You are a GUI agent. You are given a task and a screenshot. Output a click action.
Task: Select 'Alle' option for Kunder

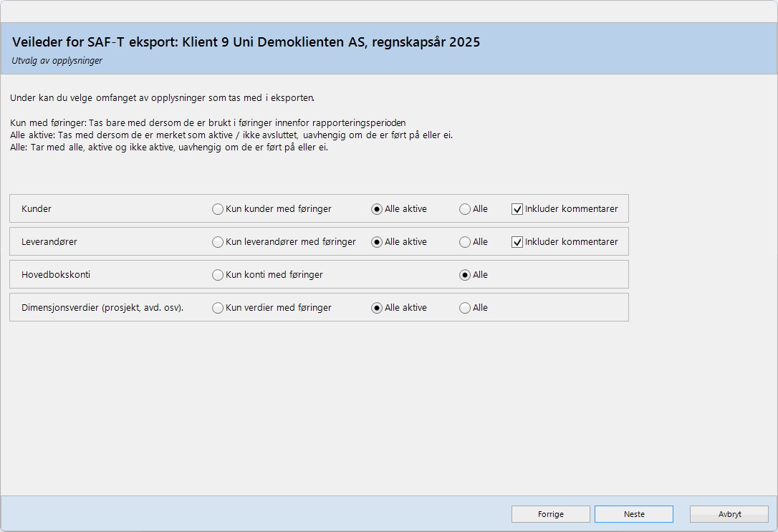point(465,209)
